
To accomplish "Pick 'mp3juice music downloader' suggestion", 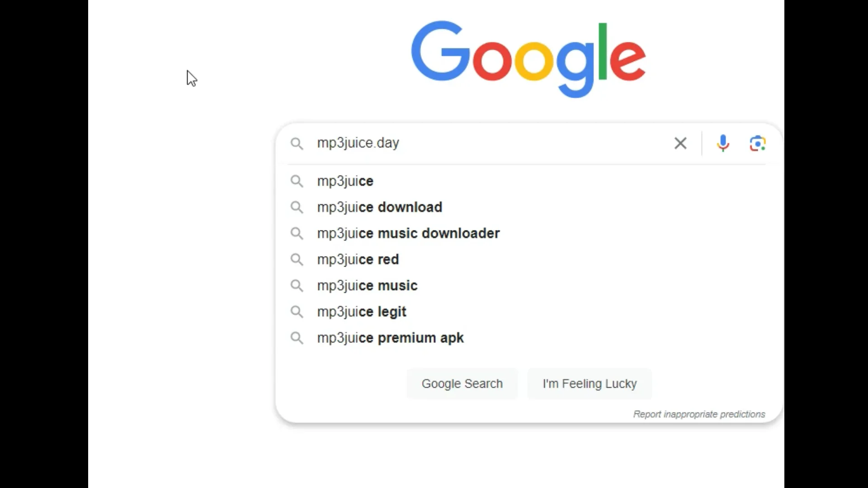I will click(408, 234).
